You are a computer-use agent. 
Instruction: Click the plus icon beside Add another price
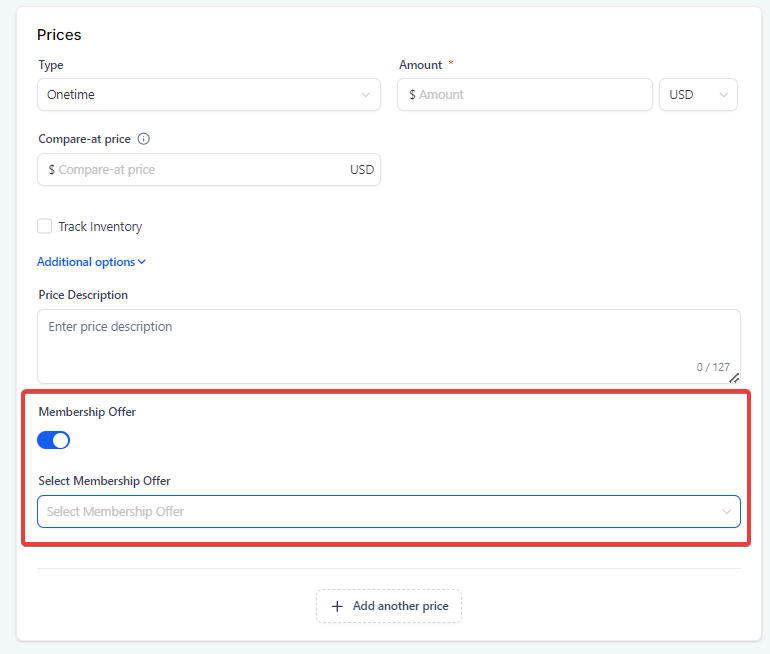pos(337,606)
